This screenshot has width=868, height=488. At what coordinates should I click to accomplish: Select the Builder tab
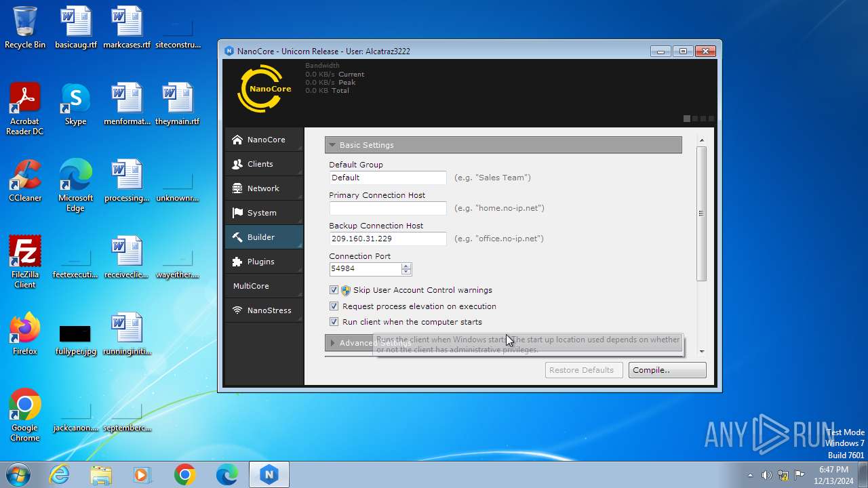(264, 237)
